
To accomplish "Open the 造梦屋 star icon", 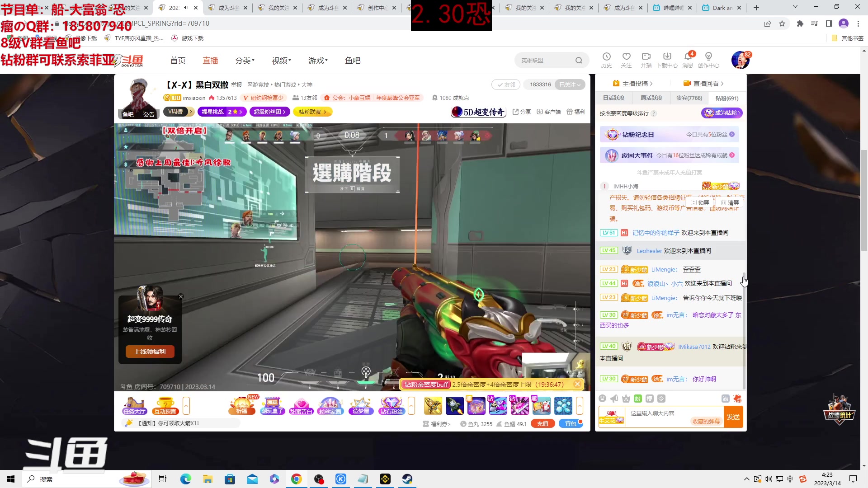I will pos(361,405).
